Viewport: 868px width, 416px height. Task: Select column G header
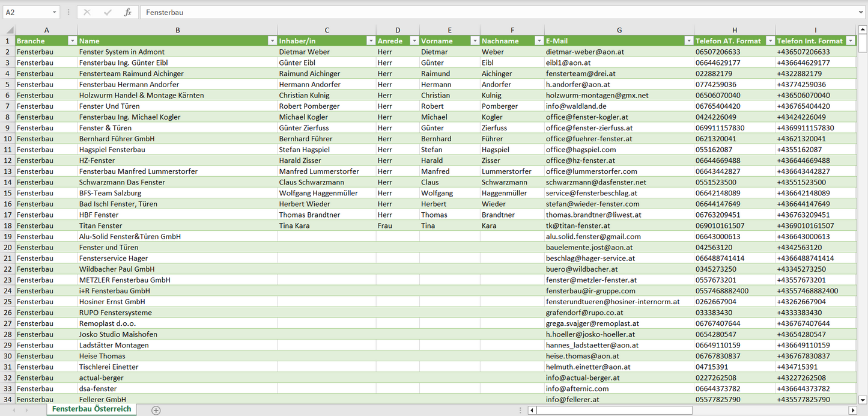(x=619, y=30)
